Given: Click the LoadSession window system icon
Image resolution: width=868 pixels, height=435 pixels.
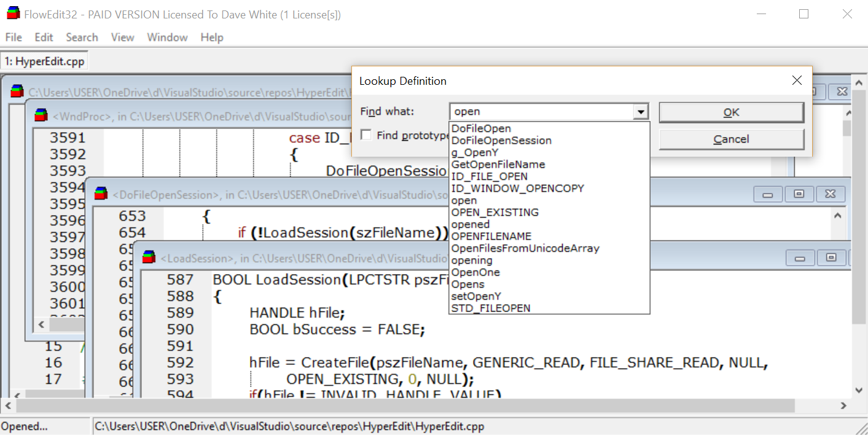Looking at the screenshot, I should point(149,258).
